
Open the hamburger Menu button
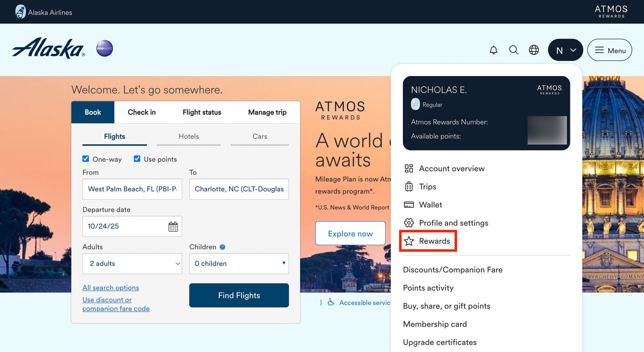click(609, 50)
